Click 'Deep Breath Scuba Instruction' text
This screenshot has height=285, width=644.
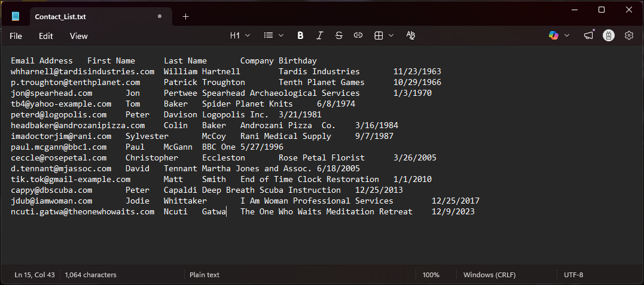[271, 190]
